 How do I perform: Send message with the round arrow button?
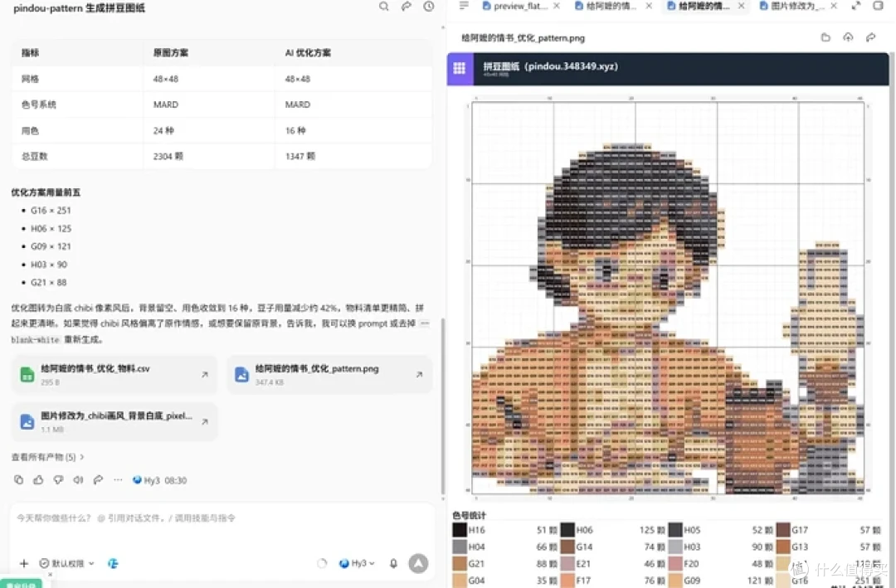(418, 563)
